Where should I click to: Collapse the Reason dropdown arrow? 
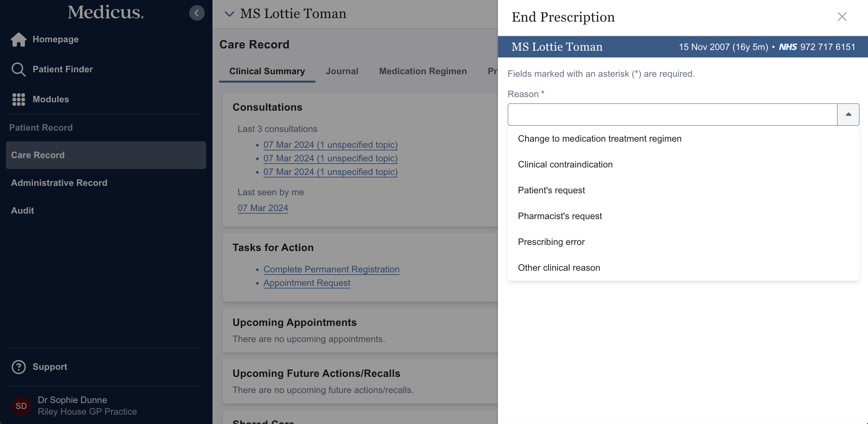click(x=848, y=115)
